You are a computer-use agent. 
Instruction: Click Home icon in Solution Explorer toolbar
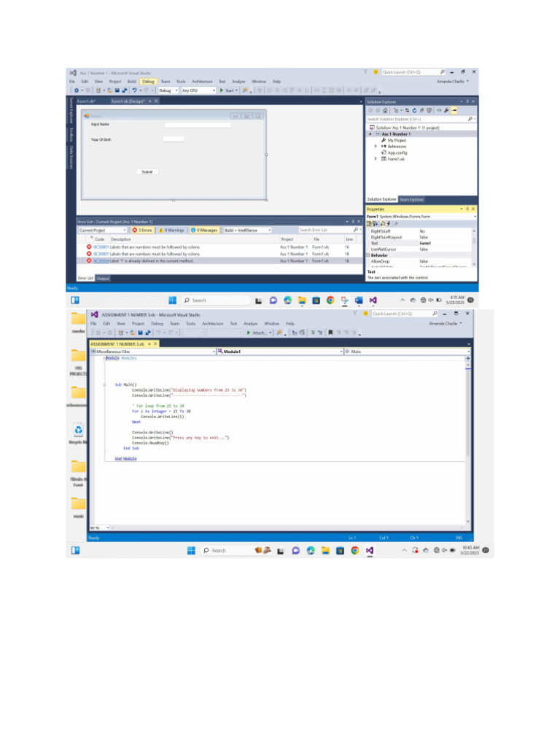tap(385, 111)
